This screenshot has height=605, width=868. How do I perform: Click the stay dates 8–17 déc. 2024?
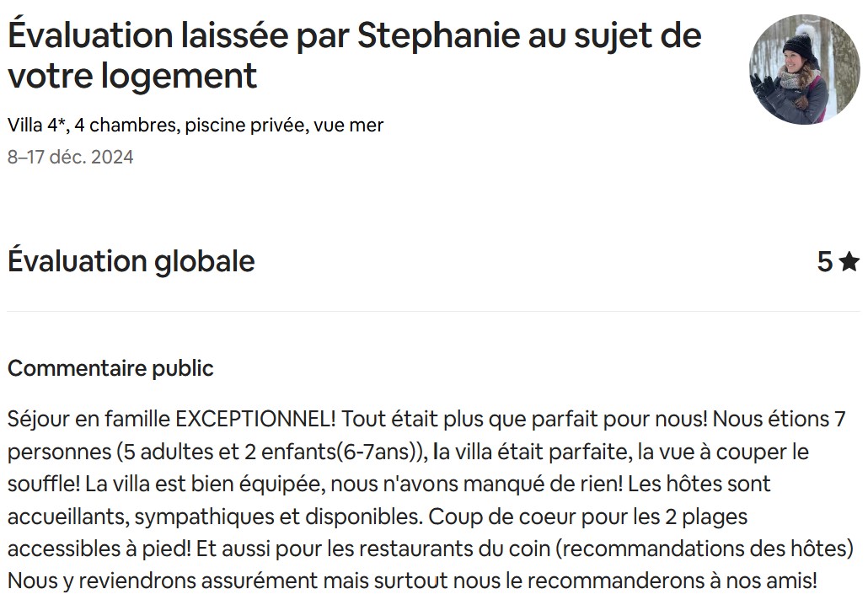[71, 157]
